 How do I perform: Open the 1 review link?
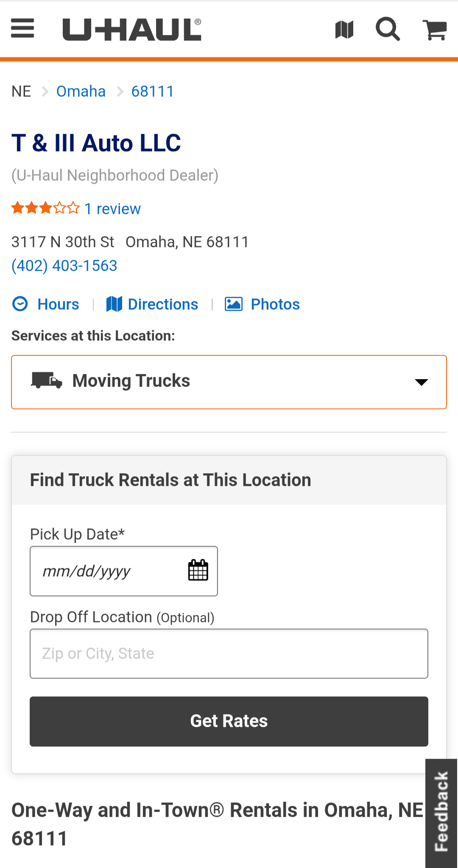112,209
